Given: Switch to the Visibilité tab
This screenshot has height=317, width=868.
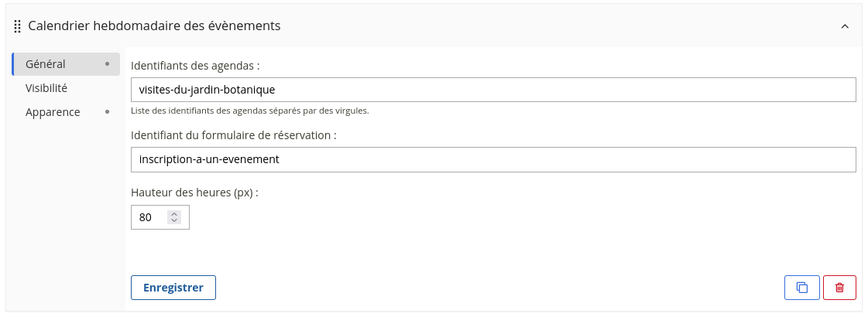Looking at the screenshot, I should click(x=46, y=88).
